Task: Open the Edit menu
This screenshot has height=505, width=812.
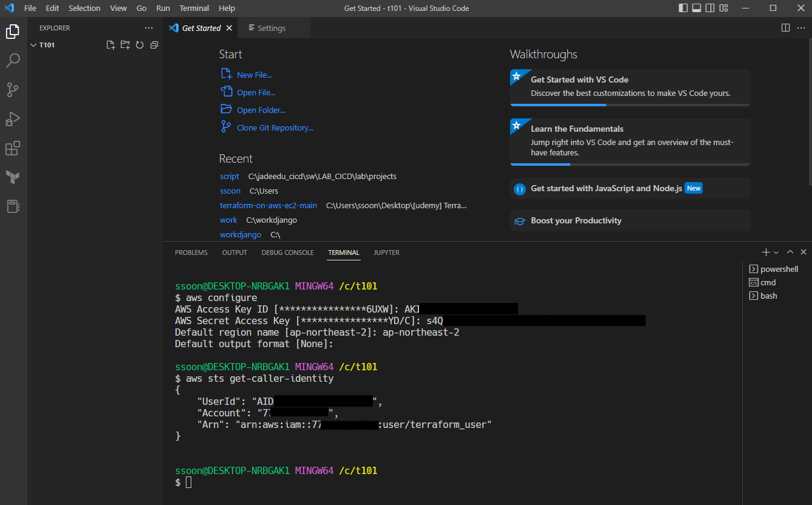Action: (52, 8)
